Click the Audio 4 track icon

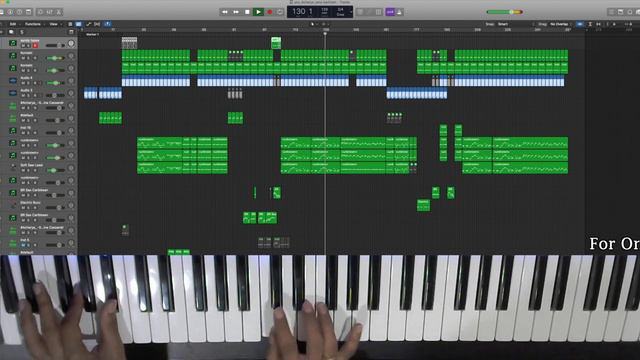pyautogui.click(x=13, y=80)
